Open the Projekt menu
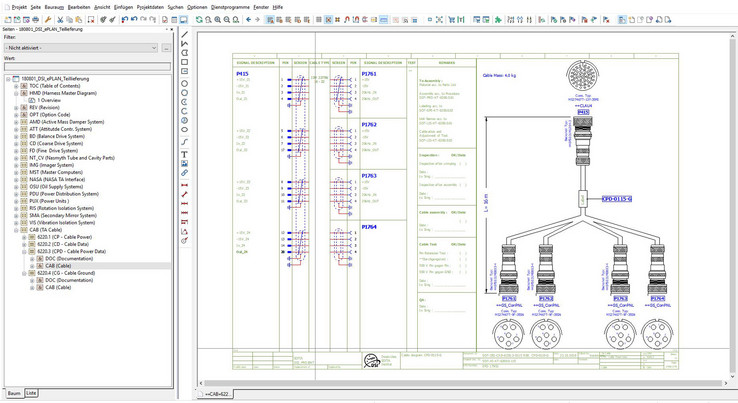 [19, 7]
